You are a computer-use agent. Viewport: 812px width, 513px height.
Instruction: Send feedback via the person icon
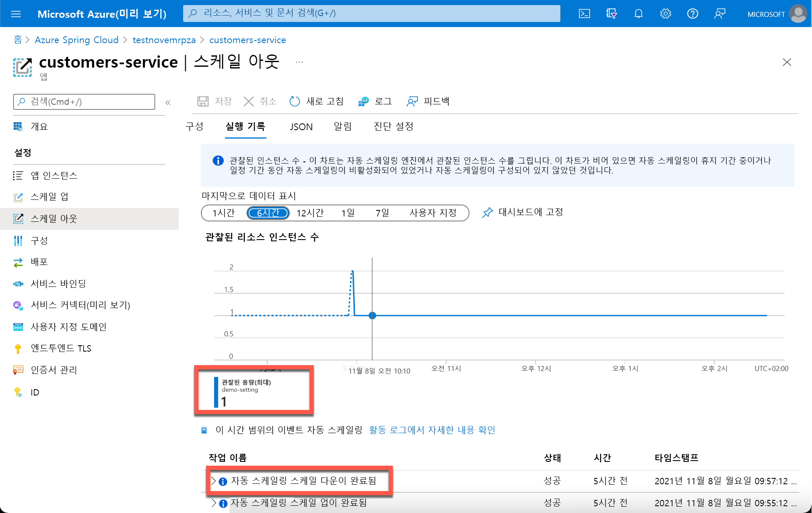[x=719, y=13]
